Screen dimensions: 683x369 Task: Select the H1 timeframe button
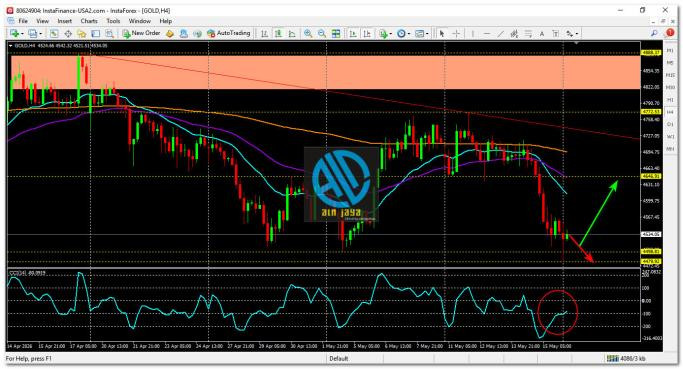click(x=670, y=100)
